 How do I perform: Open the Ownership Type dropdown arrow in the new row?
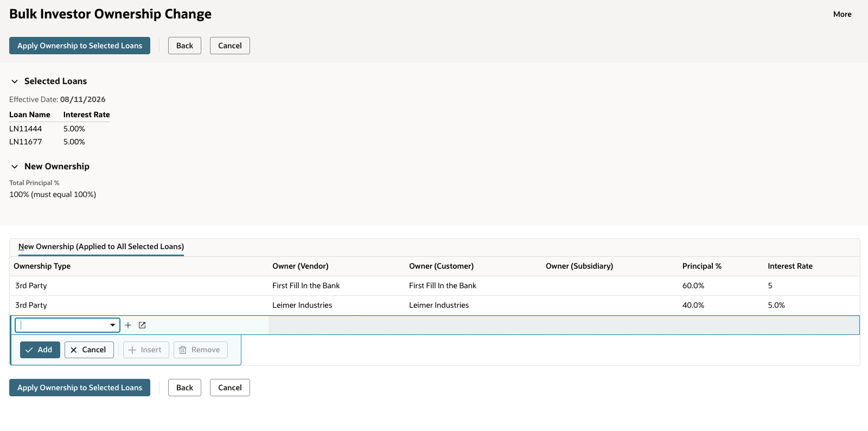pos(112,325)
